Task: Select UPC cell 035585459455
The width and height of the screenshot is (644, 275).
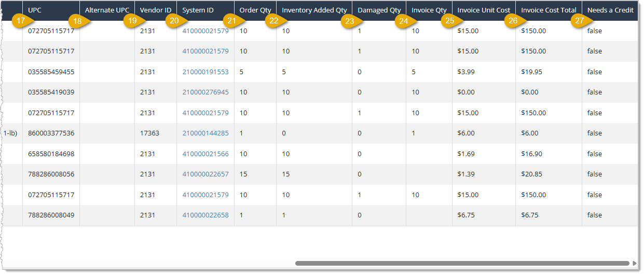Action: point(51,72)
